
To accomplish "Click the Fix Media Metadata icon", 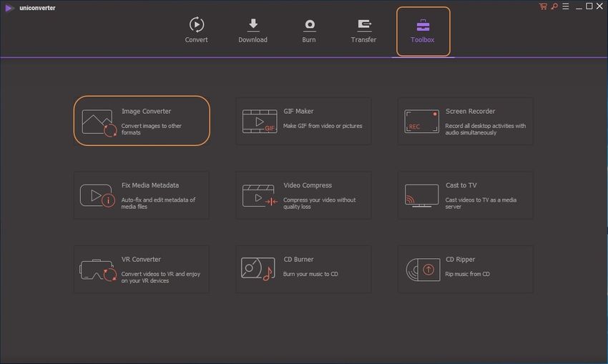I will (97, 195).
